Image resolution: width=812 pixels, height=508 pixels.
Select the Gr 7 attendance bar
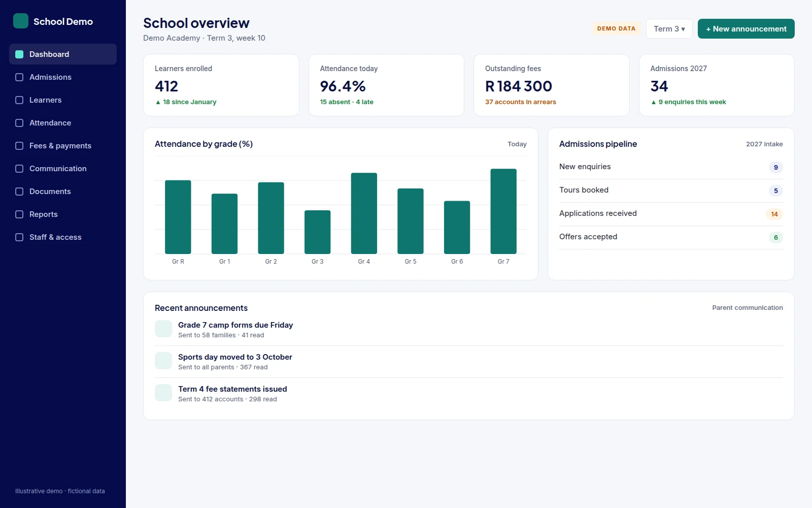click(x=503, y=211)
